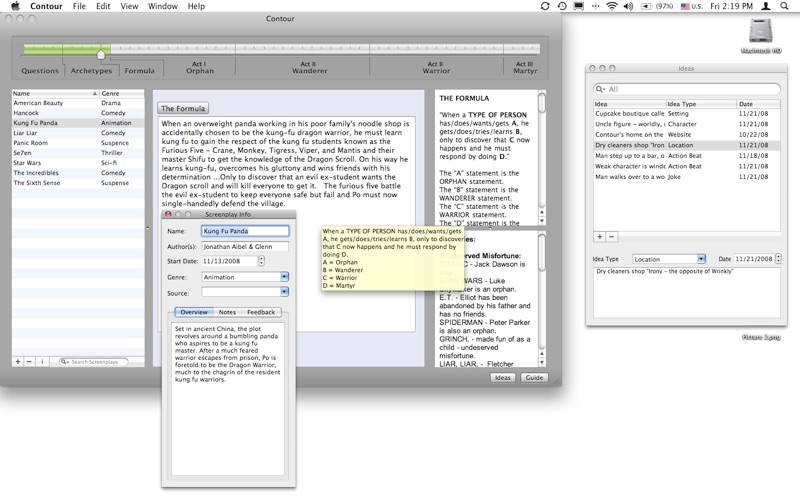Viewport: 800px width, 500px height.
Task: Open the Idea Type dropdown showing Location
Action: pos(701,259)
